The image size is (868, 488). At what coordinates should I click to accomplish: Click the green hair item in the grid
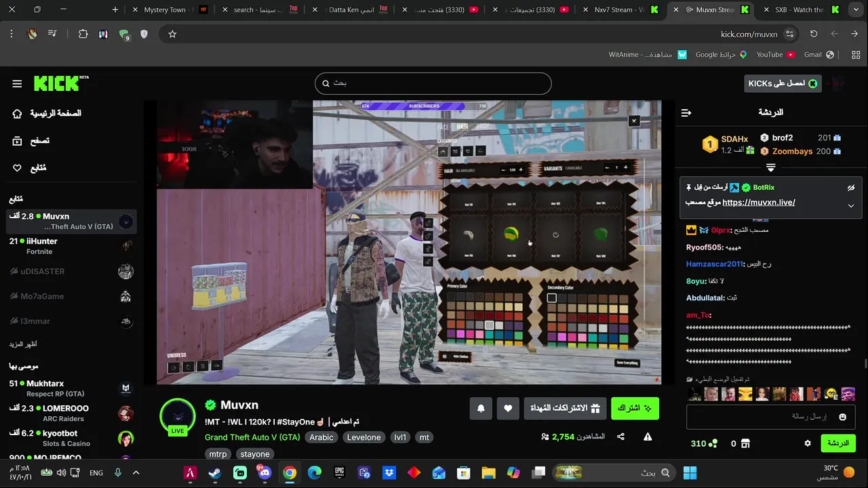pos(600,235)
